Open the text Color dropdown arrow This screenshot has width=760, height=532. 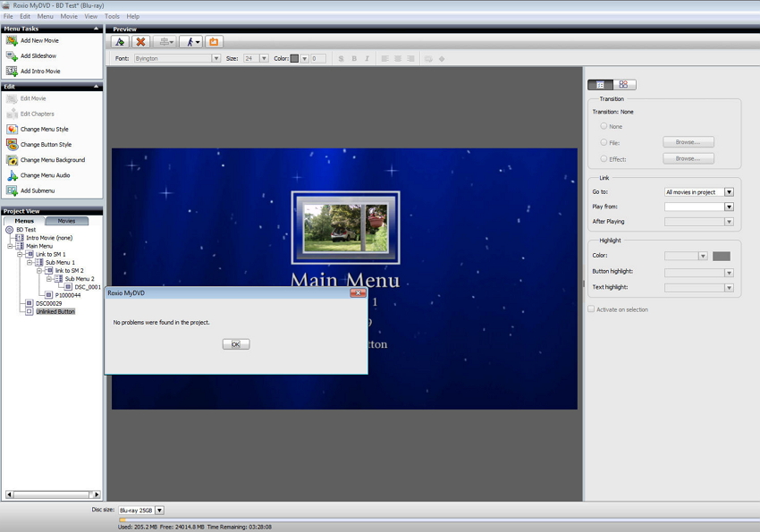[304, 59]
